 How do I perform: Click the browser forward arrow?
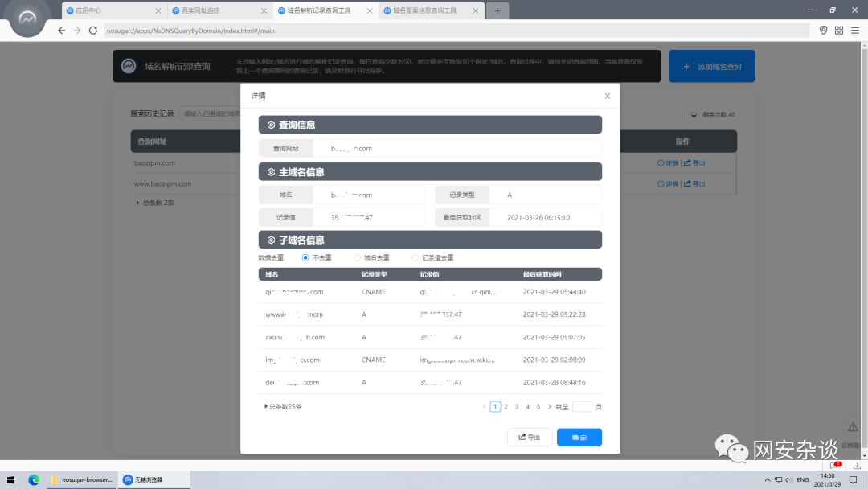77,31
